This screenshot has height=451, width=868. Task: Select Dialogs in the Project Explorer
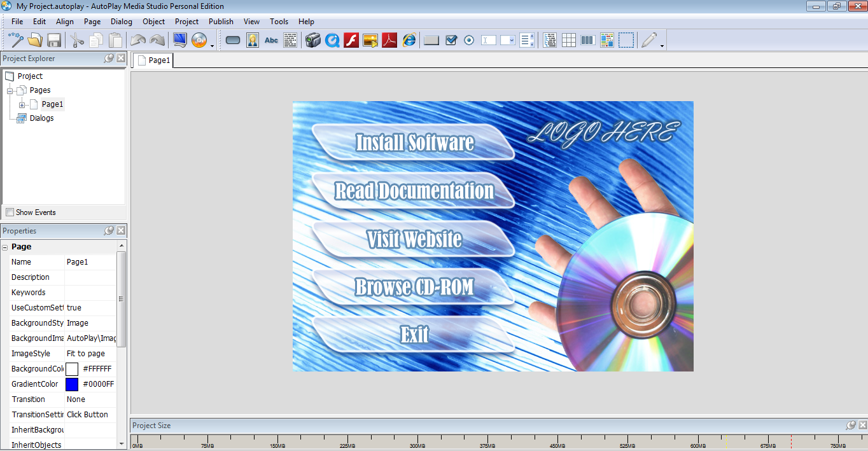(x=41, y=118)
